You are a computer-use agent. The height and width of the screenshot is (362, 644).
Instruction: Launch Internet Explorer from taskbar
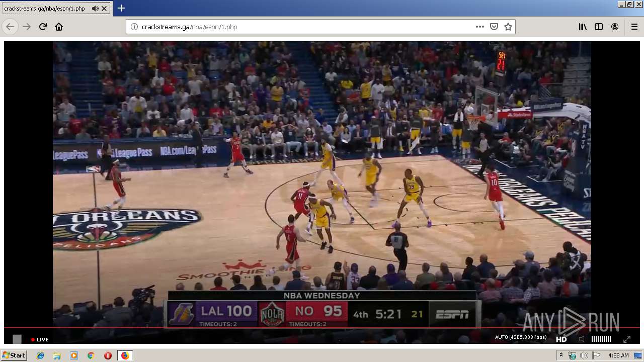pyautogui.click(x=40, y=355)
